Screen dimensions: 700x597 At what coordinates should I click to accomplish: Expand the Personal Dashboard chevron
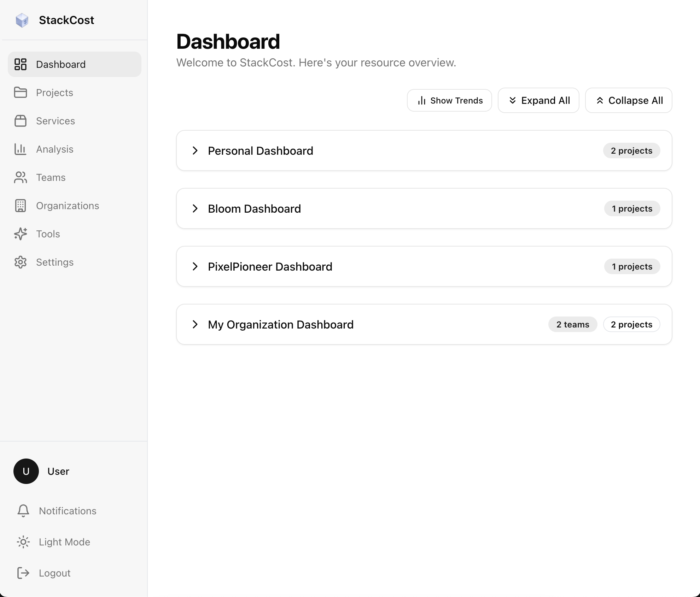[x=195, y=150]
